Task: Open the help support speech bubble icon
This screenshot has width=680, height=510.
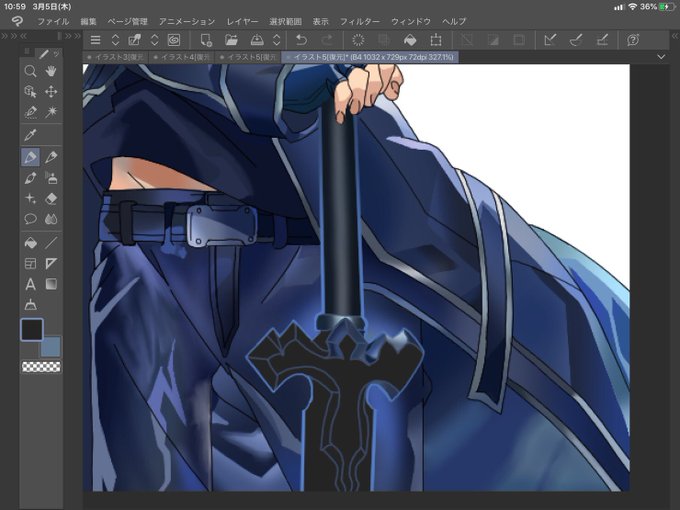Action: pyautogui.click(x=633, y=40)
